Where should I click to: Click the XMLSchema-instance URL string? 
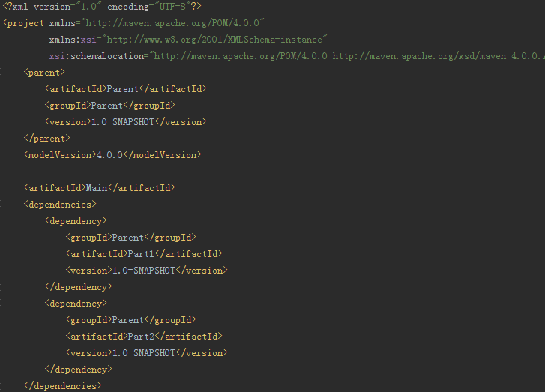pos(214,40)
